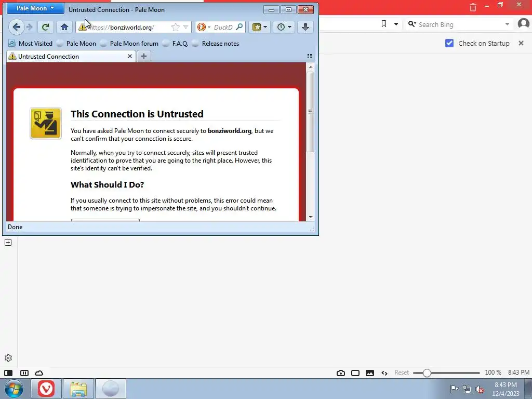Toggle the Vivaldi panel visibility icon
Viewport: 532px width, 399px height.
click(8, 373)
